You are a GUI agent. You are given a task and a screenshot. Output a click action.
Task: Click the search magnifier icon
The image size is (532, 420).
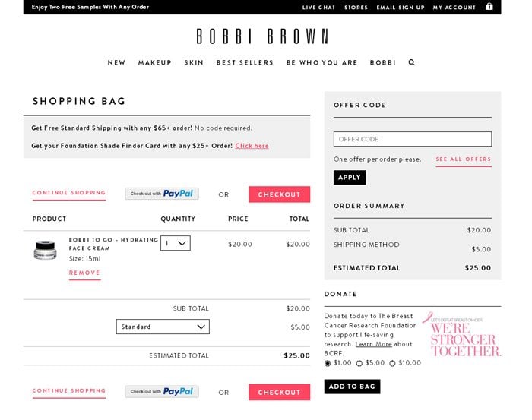coord(412,62)
